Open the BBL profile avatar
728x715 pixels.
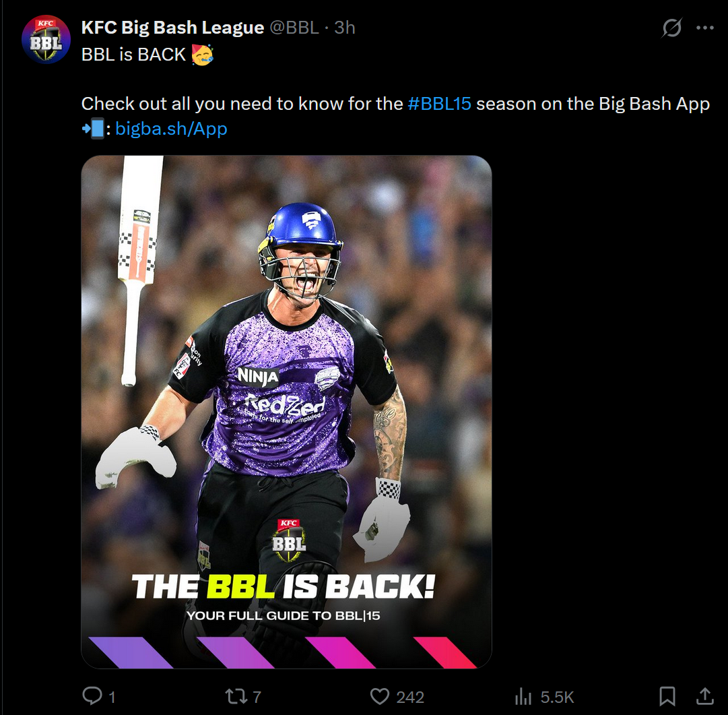pos(46,39)
